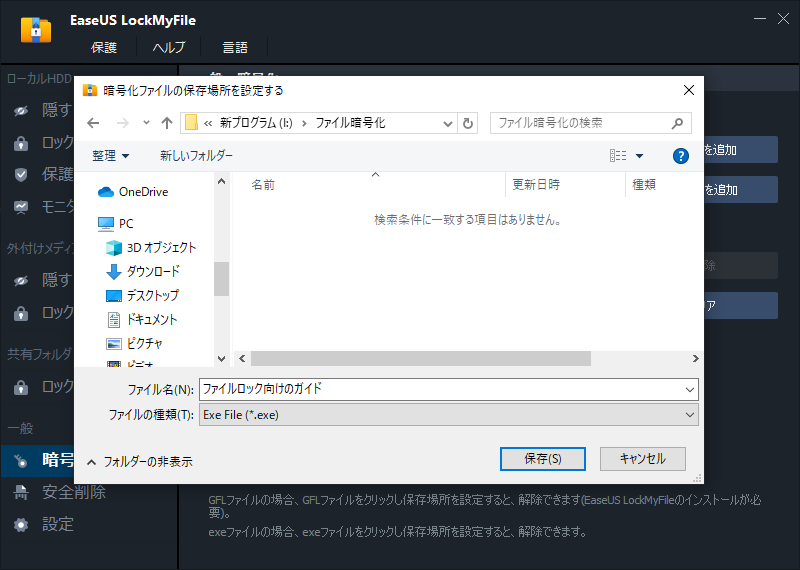Open デスクトップ folder
This screenshot has width=800, height=570.
coord(142,295)
